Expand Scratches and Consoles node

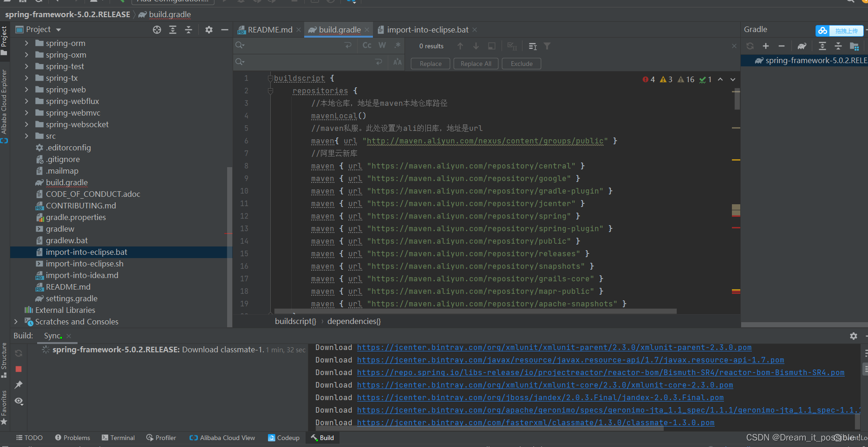pyautogui.click(x=16, y=321)
